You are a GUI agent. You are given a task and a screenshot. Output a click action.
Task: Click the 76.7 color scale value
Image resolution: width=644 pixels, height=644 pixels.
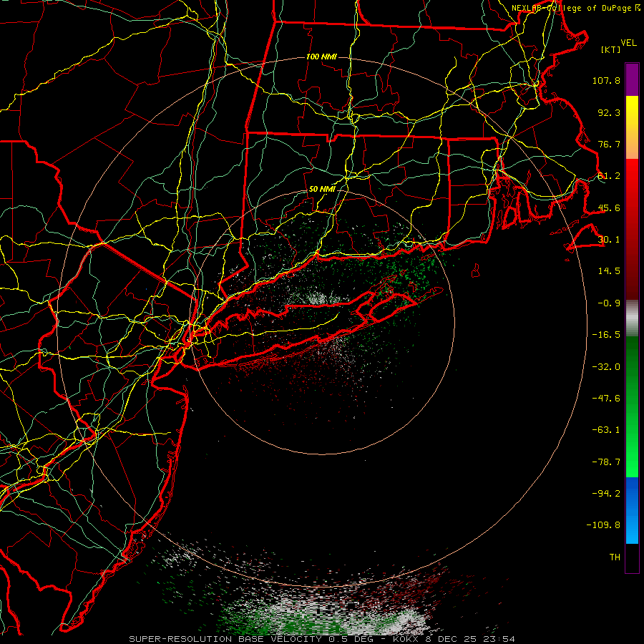(x=609, y=144)
